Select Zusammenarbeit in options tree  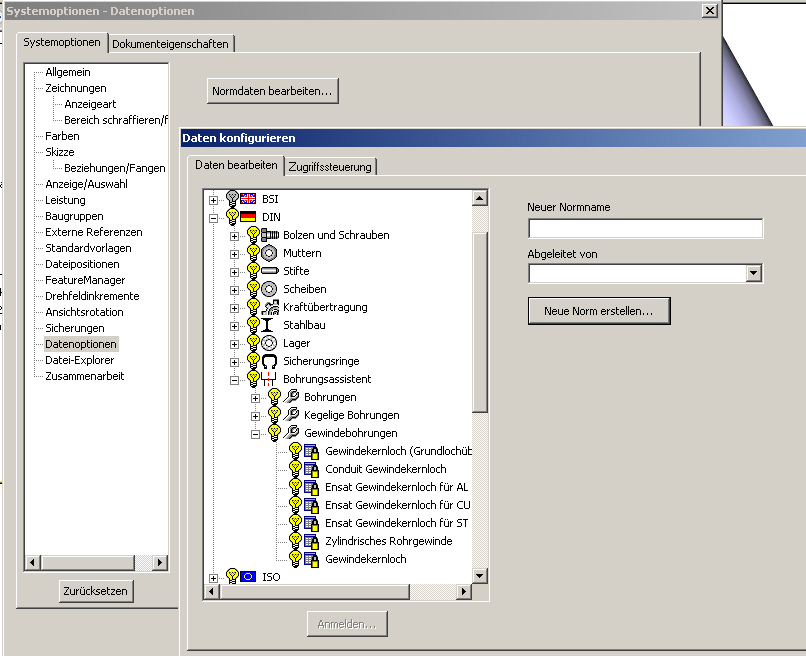(85, 376)
